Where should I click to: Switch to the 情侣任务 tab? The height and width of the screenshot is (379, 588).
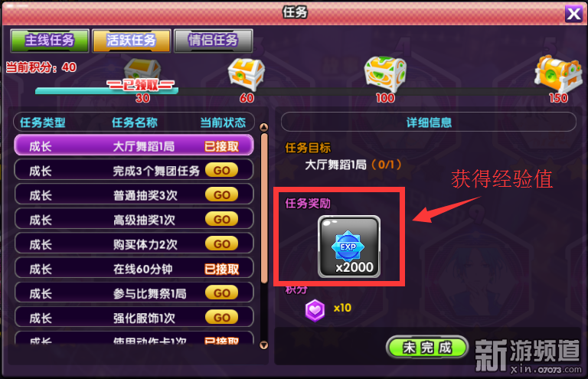click(x=214, y=41)
